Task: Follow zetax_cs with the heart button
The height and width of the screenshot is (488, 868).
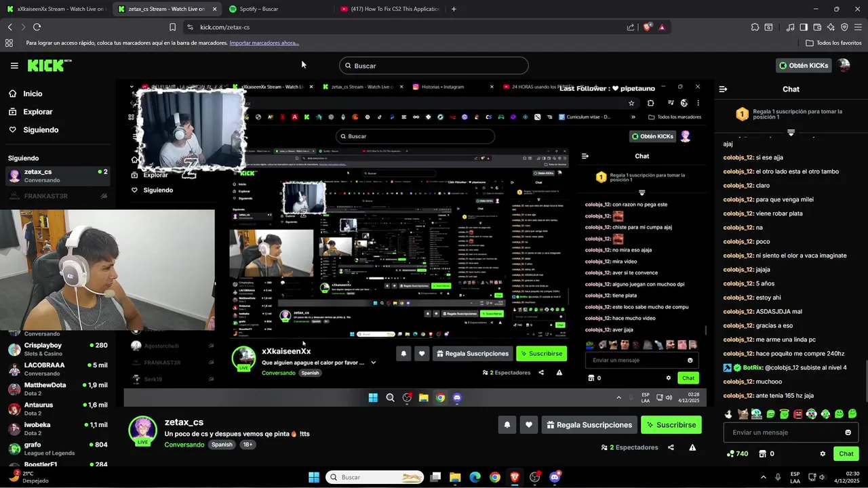Action: (x=529, y=425)
